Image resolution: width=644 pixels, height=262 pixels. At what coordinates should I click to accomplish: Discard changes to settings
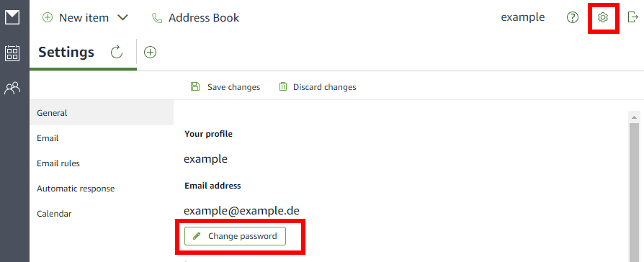[x=318, y=87]
